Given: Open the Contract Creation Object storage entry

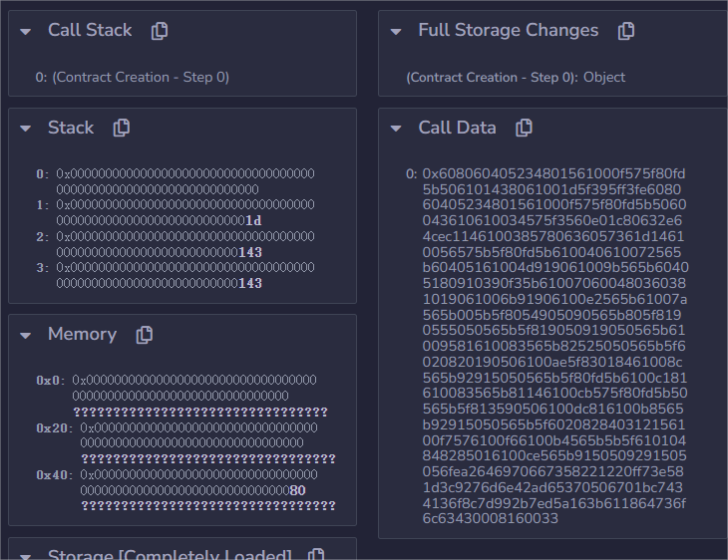Looking at the screenshot, I should tap(516, 77).
